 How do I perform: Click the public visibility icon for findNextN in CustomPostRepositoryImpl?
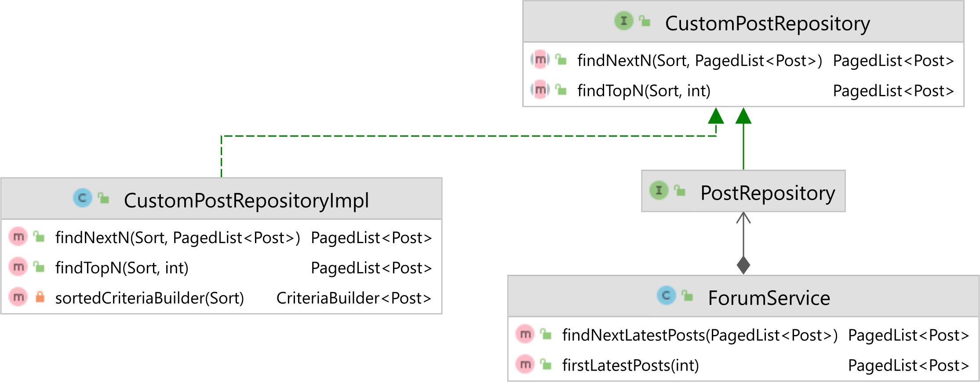click(x=39, y=237)
